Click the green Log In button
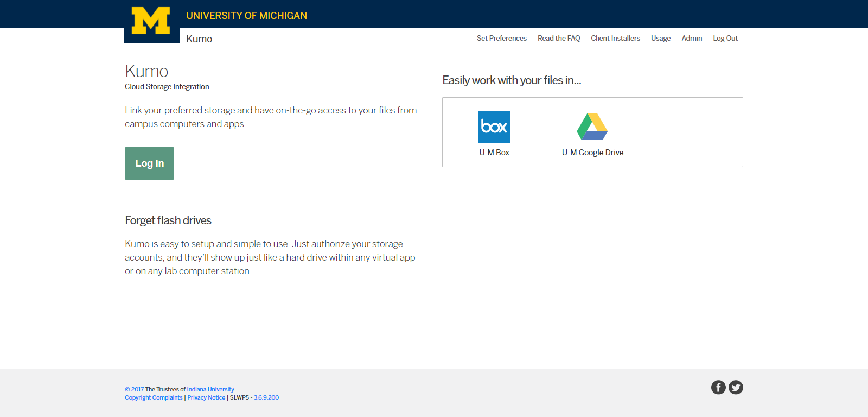 click(149, 163)
